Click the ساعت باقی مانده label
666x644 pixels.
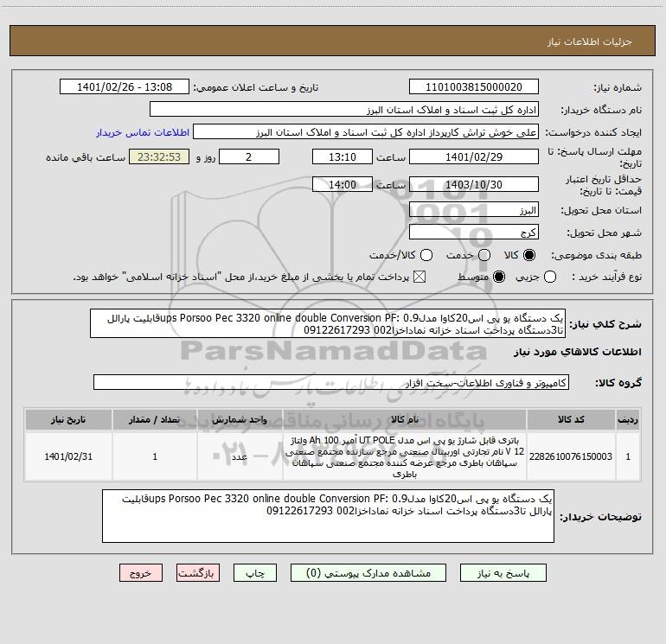pos(86,157)
